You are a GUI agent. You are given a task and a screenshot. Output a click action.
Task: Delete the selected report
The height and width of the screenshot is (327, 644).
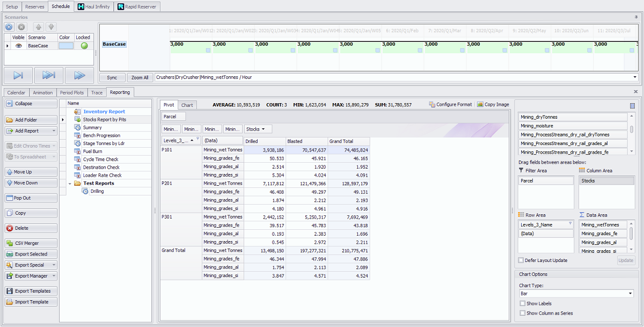click(31, 228)
